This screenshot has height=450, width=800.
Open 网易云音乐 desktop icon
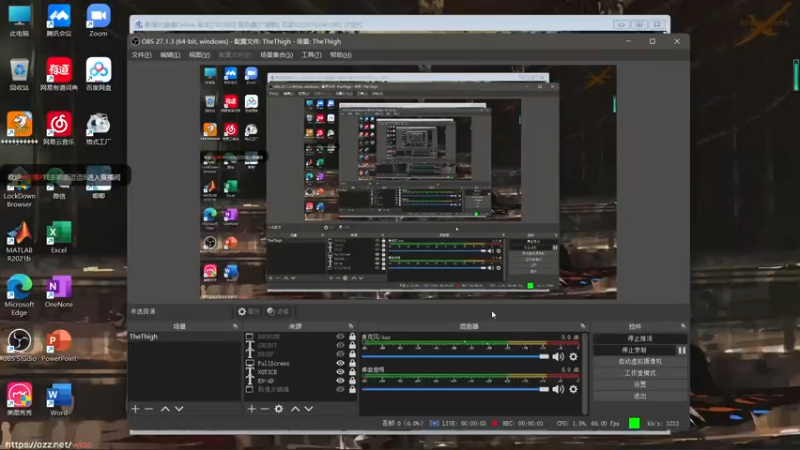[59, 129]
